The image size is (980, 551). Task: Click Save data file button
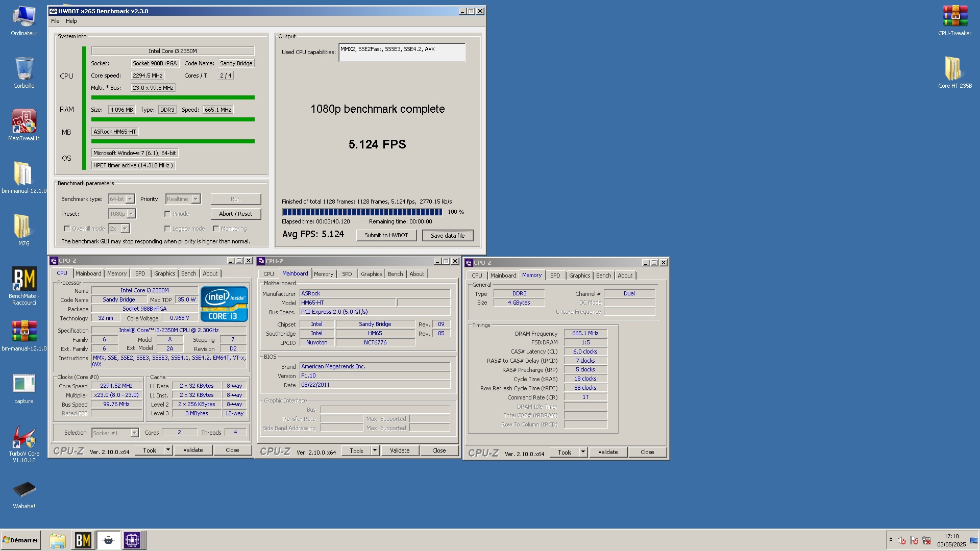tap(448, 235)
